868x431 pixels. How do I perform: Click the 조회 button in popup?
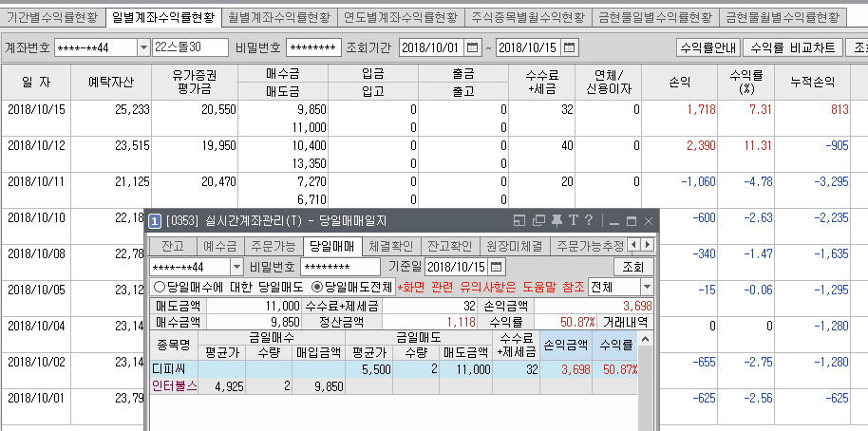(633, 267)
